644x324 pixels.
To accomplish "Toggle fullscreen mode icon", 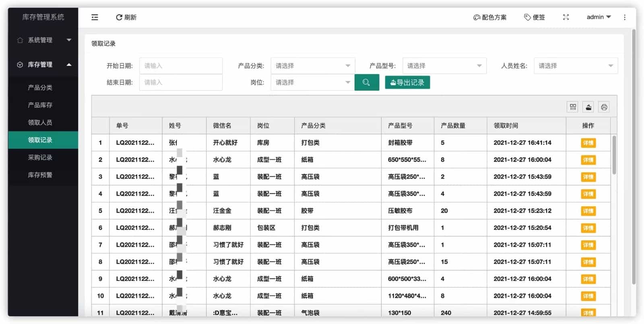I will (x=566, y=17).
